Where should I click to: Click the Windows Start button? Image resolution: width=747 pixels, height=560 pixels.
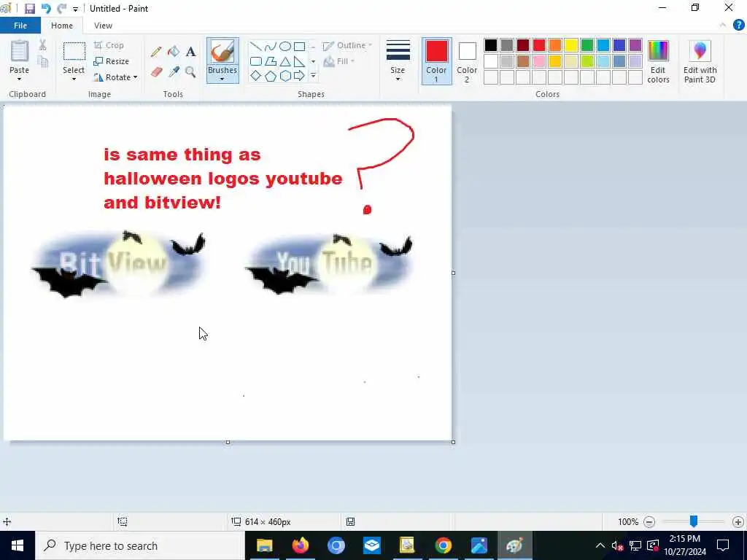click(18, 545)
